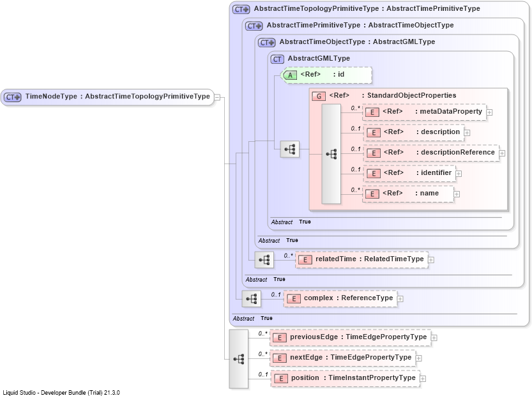
Task: Click E icon of description element
Action: [x=374, y=133]
